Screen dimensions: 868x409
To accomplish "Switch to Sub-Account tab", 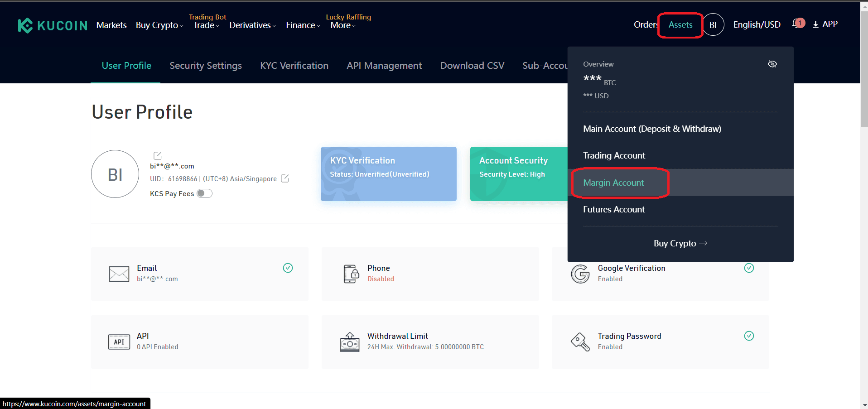I will pos(545,66).
